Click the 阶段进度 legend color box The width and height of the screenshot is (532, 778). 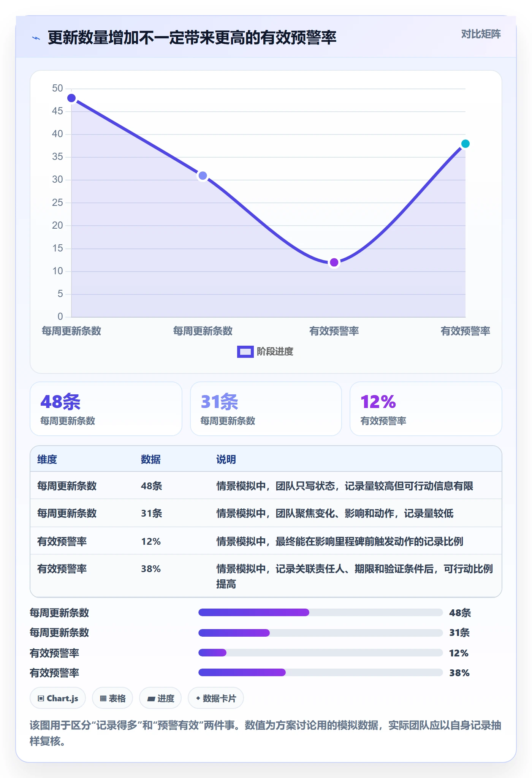coord(245,352)
